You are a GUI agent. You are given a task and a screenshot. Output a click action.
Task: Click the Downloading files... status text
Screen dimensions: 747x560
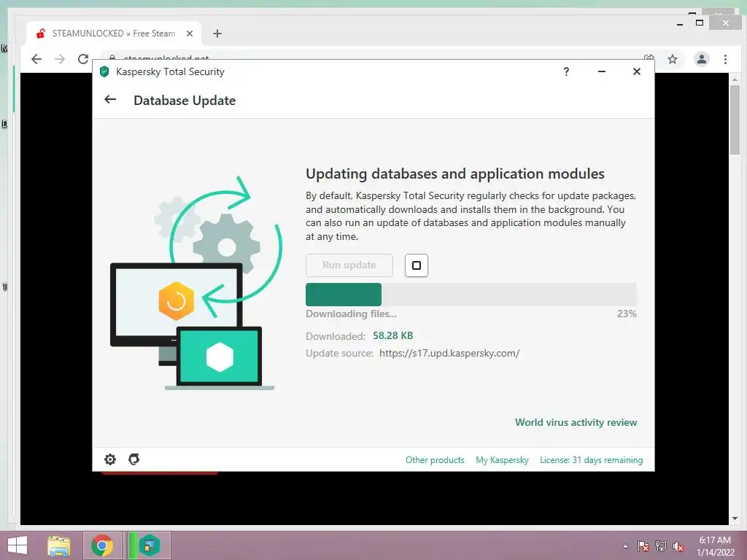pos(351,314)
